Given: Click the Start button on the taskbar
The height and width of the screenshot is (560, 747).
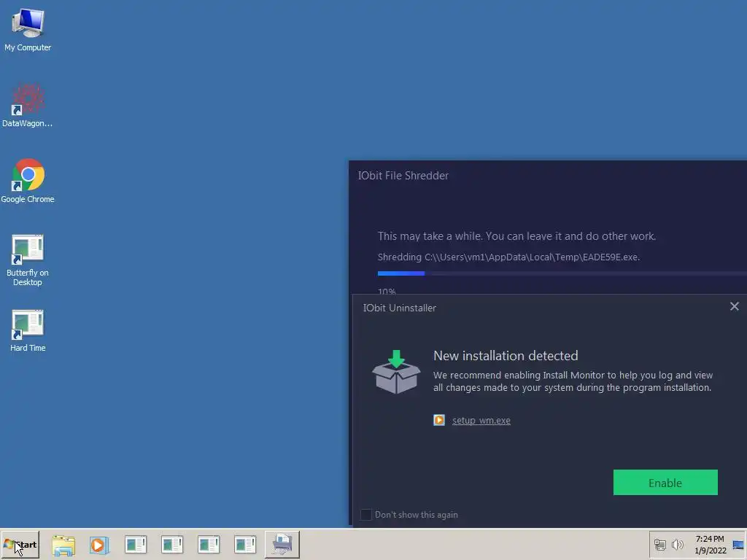Looking at the screenshot, I should pyautogui.click(x=20, y=544).
